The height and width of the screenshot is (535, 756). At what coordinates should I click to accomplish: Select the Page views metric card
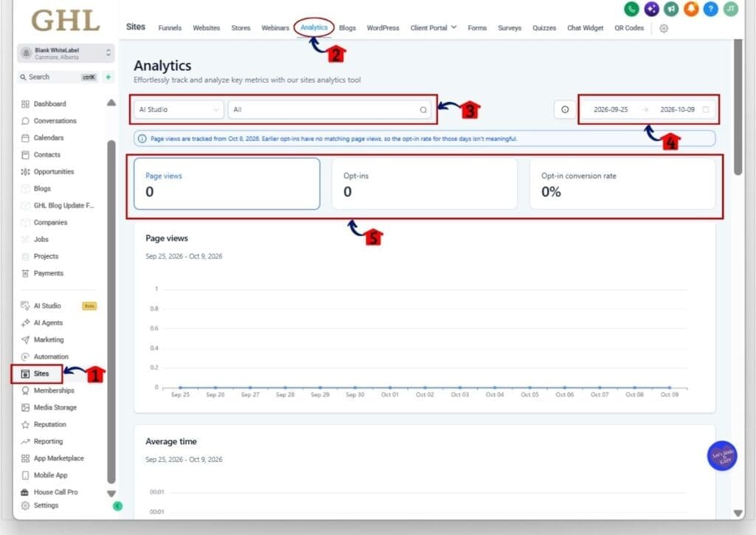tap(227, 184)
